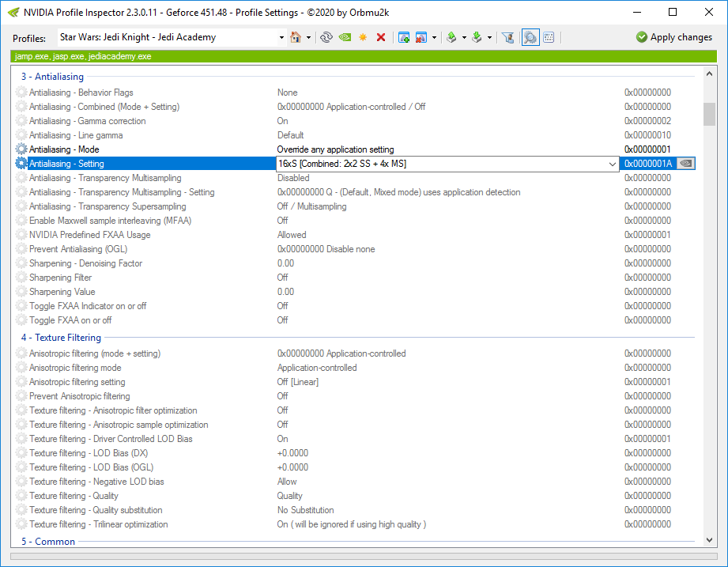Select Toggle FXAA Indicator on or off row
The height and width of the screenshot is (567, 728).
click(x=355, y=305)
